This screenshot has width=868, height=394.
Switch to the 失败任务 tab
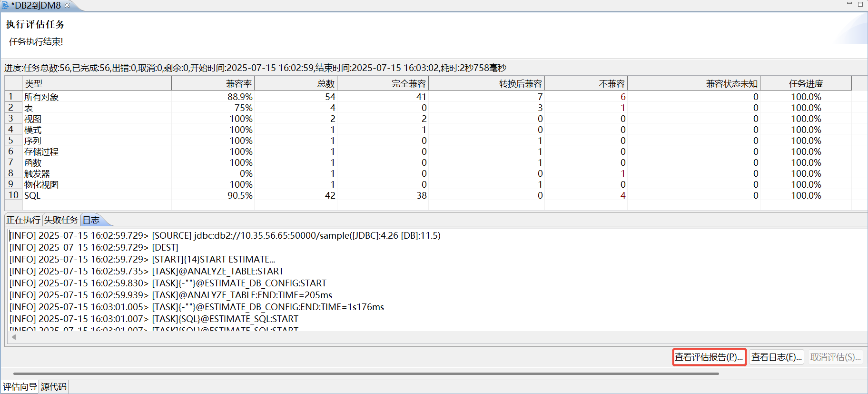click(x=61, y=220)
